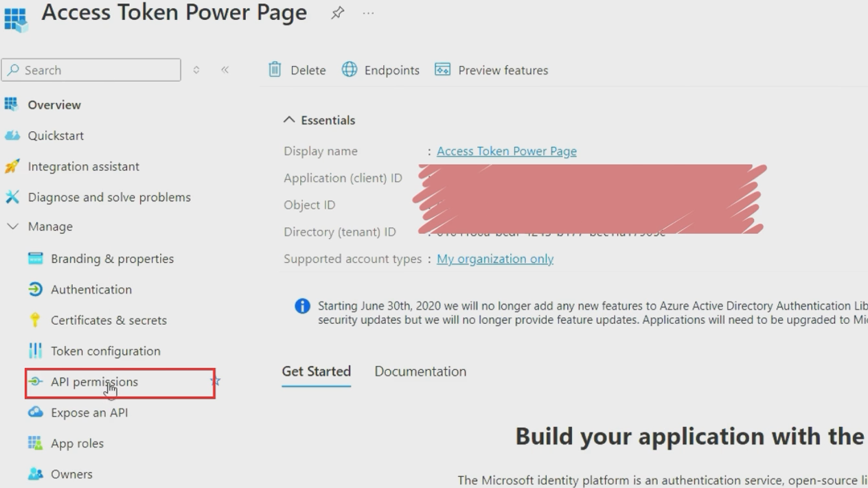Open the My organization only link
Viewport: 868px width, 488px height.
coord(495,259)
